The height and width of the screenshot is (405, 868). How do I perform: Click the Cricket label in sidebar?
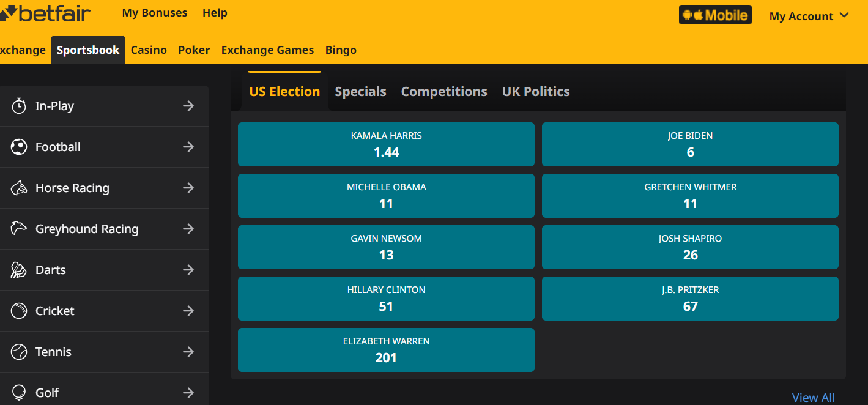[54, 311]
